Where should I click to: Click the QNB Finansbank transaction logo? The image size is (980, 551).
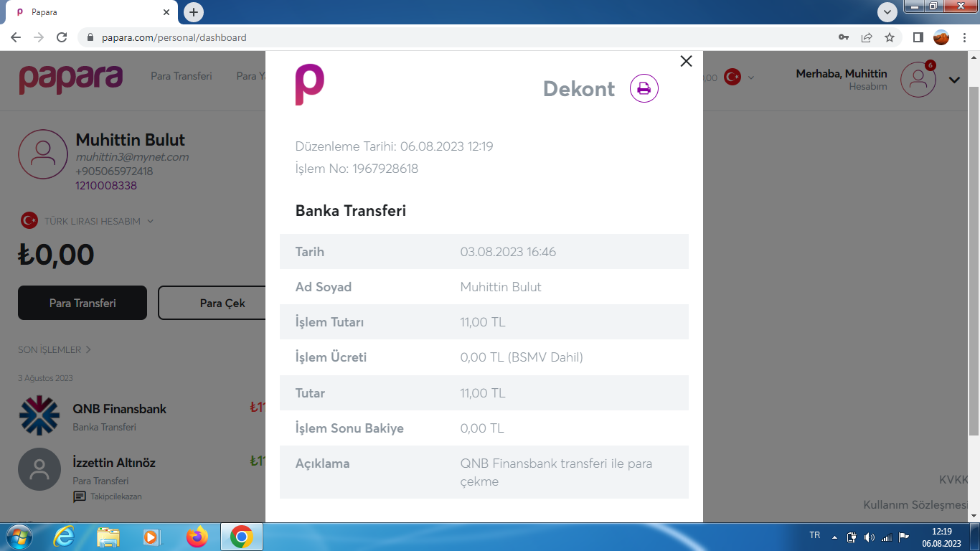click(x=39, y=416)
